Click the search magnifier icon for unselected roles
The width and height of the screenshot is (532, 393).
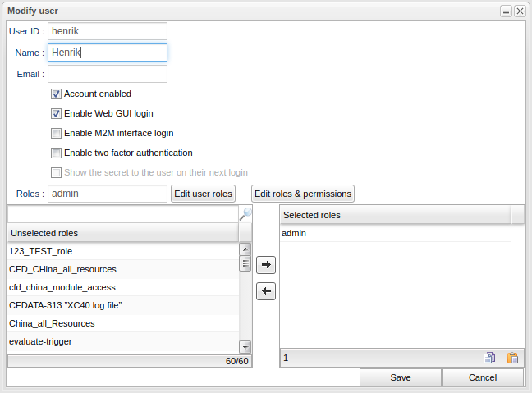(x=245, y=214)
